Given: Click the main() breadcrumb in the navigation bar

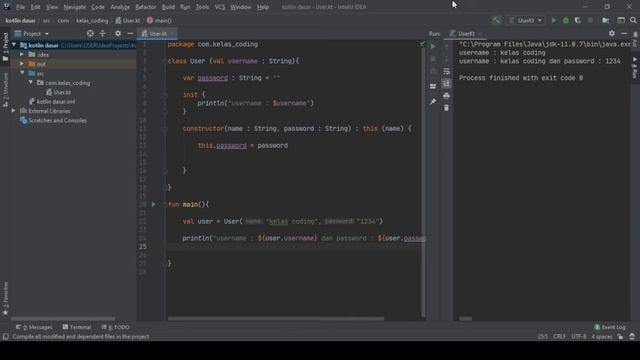Looking at the screenshot, I should coord(159,20).
